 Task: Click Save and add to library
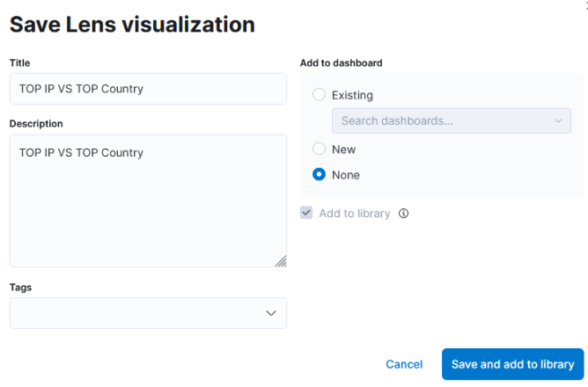point(512,364)
